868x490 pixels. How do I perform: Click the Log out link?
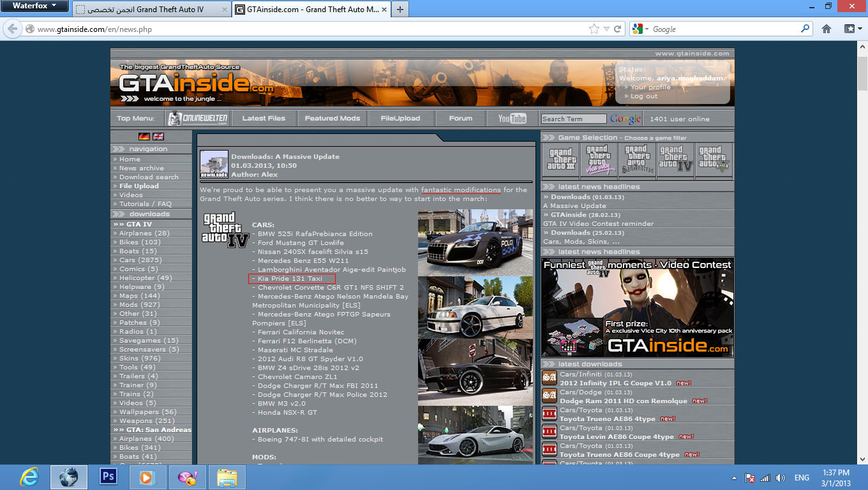pyautogui.click(x=644, y=96)
